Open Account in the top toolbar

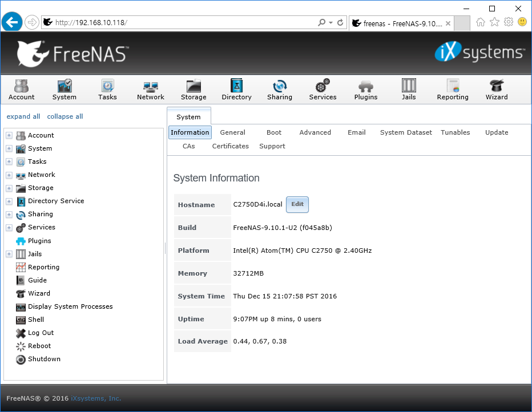coord(21,90)
